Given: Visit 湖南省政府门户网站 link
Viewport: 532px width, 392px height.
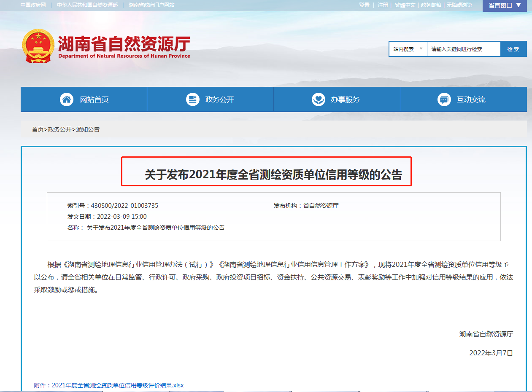Looking at the screenshot, I should point(151,5).
